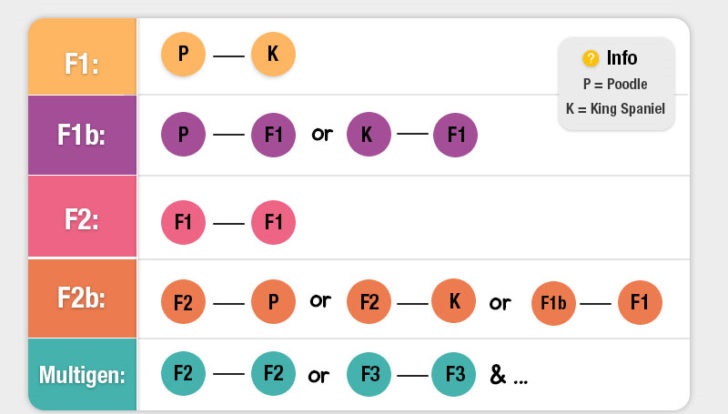Viewport: 728px width, 414px height.
Task: Click the rightmost F1 circle in the F2b row
Action: pyautogui.click(x=640, y=303)
